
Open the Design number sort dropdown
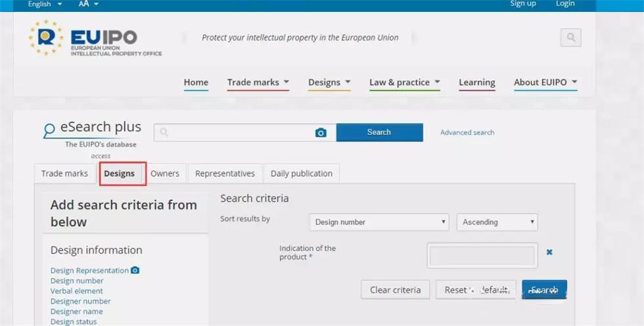(x=379, y=222)
